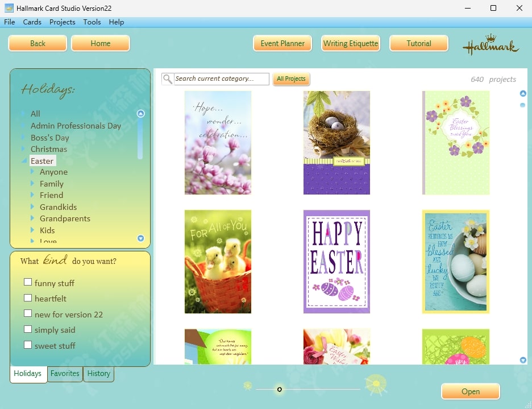Check the simply said checkbox

click(28, 329)
